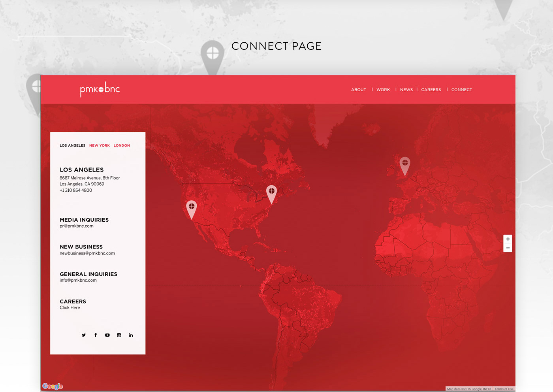Select the New York map pin

pyautogui.click(x=271, y=194)
